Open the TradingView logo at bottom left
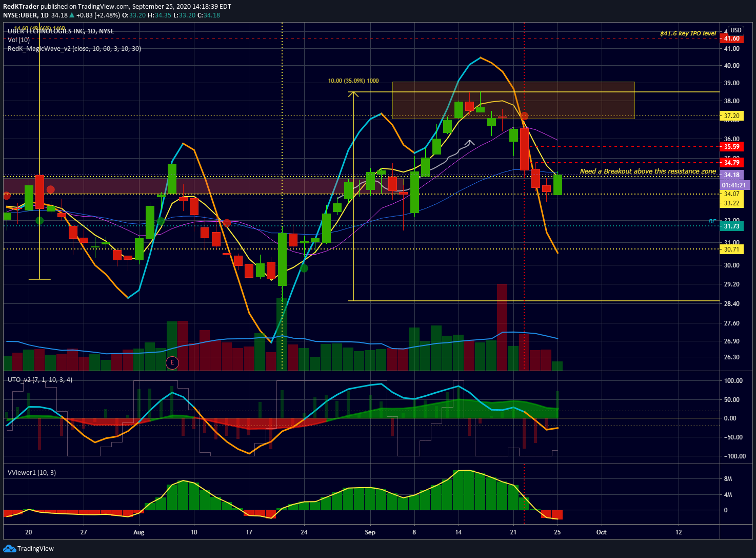The height and width of the screenshot is (558, 756). tap(28, 548)
